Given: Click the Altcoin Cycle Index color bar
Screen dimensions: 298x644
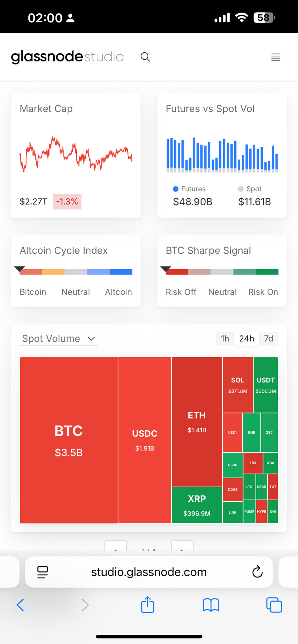Looking at the screenshot, I should point(76,272).
